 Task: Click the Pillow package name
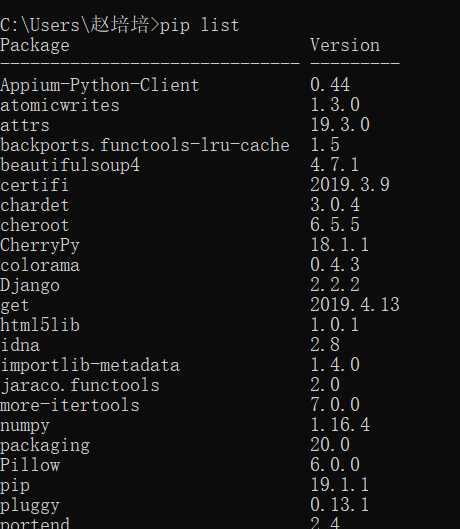click(30, 465)
